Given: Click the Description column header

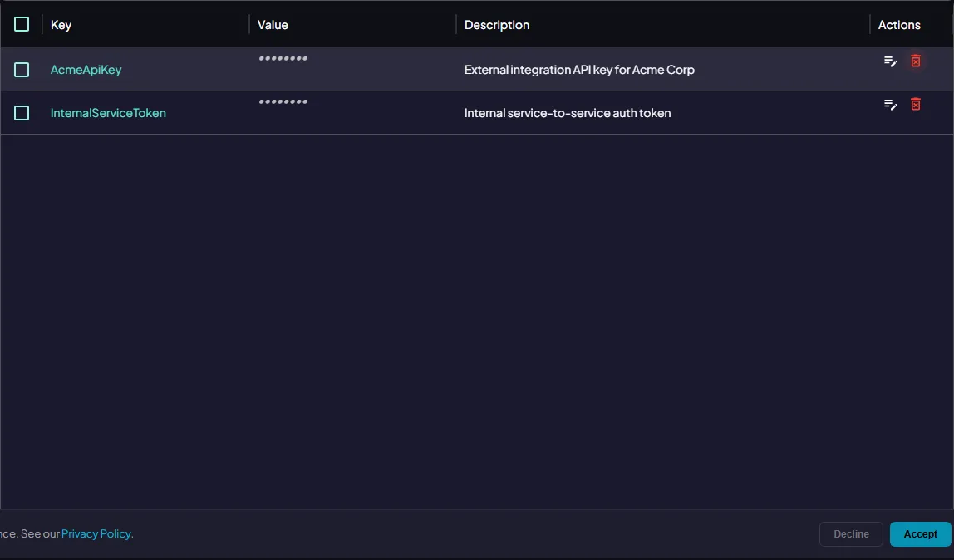Looking at the screenshot, I should click(x=496, y=25).
